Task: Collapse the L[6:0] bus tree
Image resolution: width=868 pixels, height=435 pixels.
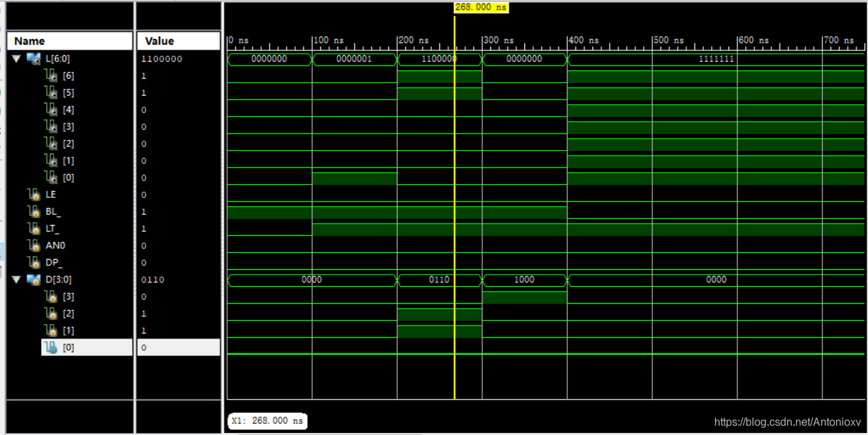Action: [15, 58]
